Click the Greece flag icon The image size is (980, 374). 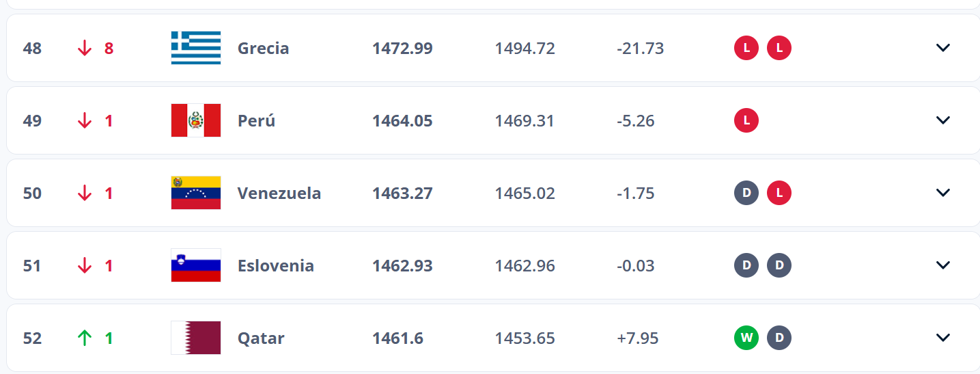pos(195,48)
